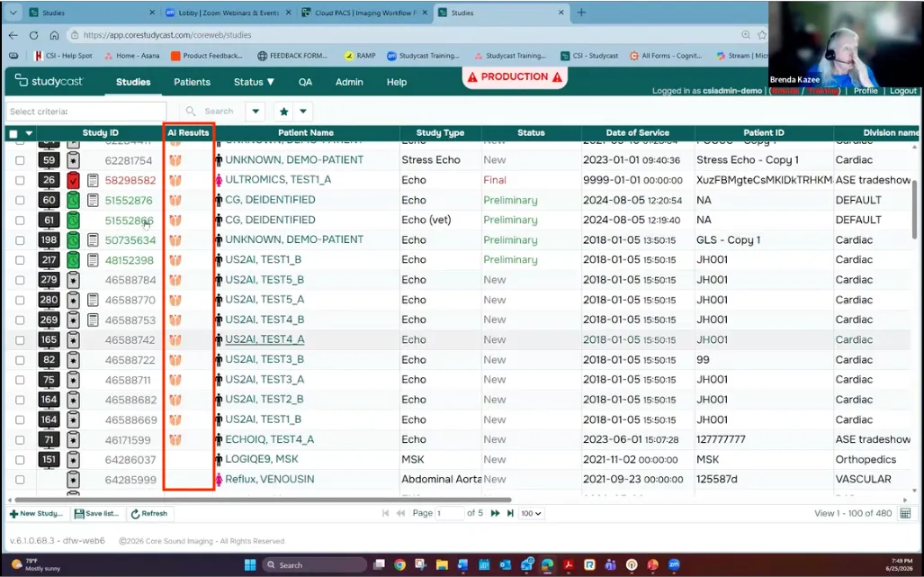Click patient icon beside LOGIQE9, MSK

tap(219, 460)
